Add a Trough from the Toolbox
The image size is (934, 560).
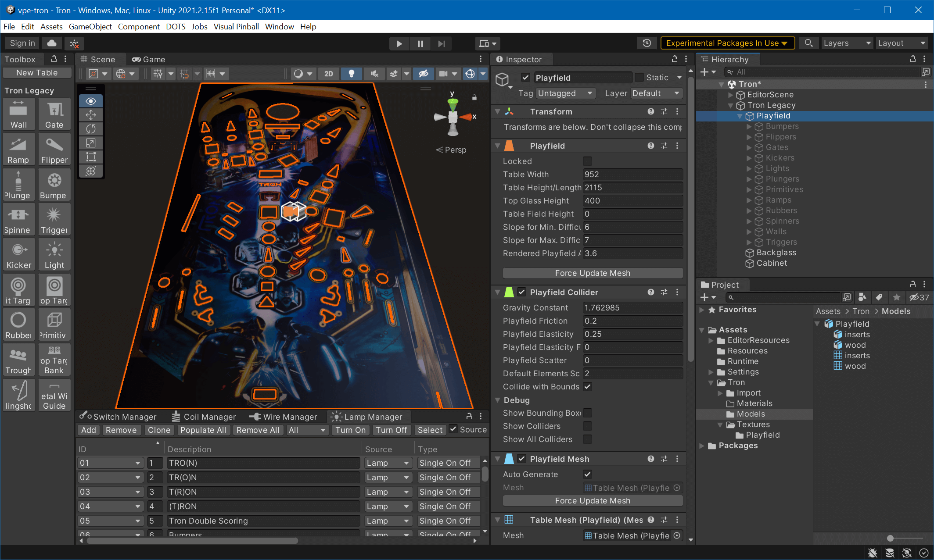(x=18, y=360)
